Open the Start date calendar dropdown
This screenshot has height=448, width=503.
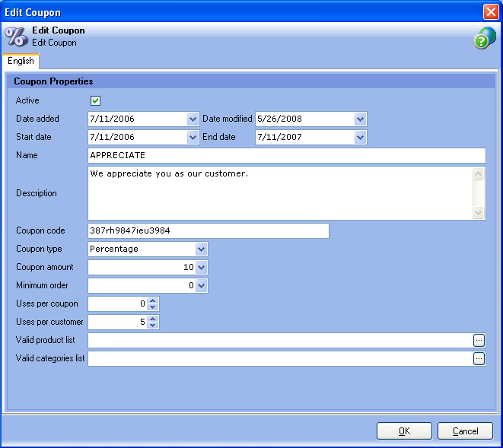[193, 137]
